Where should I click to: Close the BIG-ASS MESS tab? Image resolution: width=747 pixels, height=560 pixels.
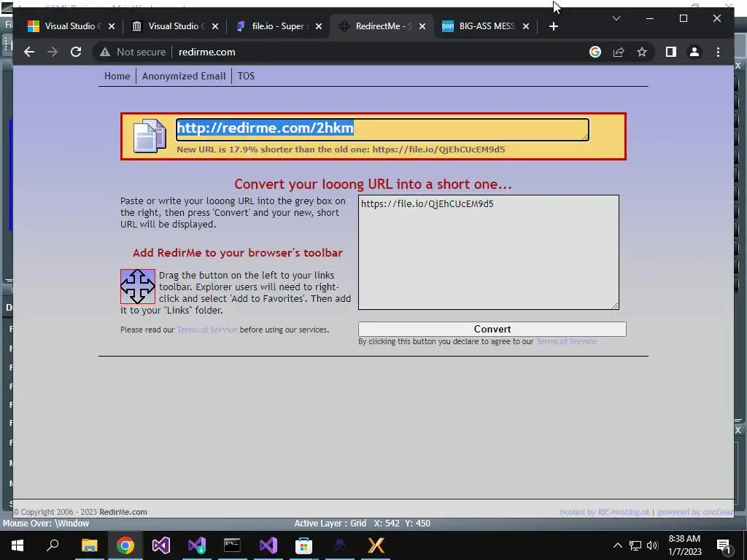526,26
